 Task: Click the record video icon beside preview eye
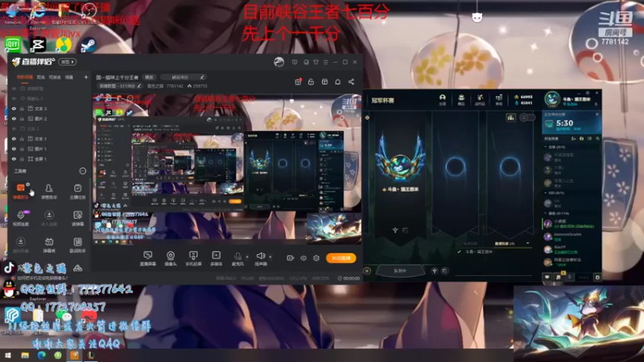click(x=290, y=258)
